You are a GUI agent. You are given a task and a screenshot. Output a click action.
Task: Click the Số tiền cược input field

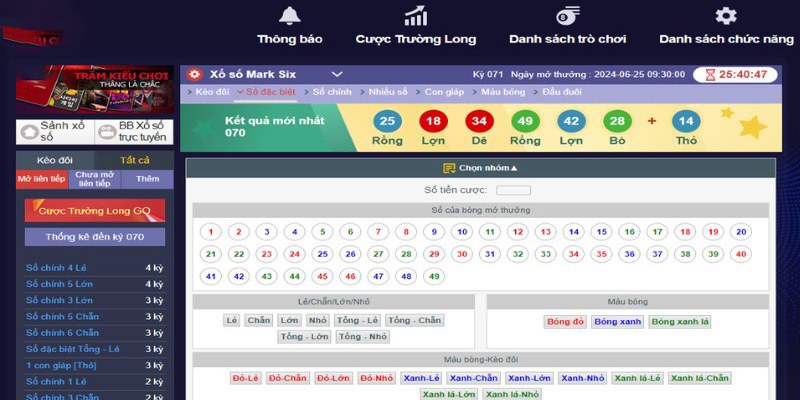[x=513, y=190]
